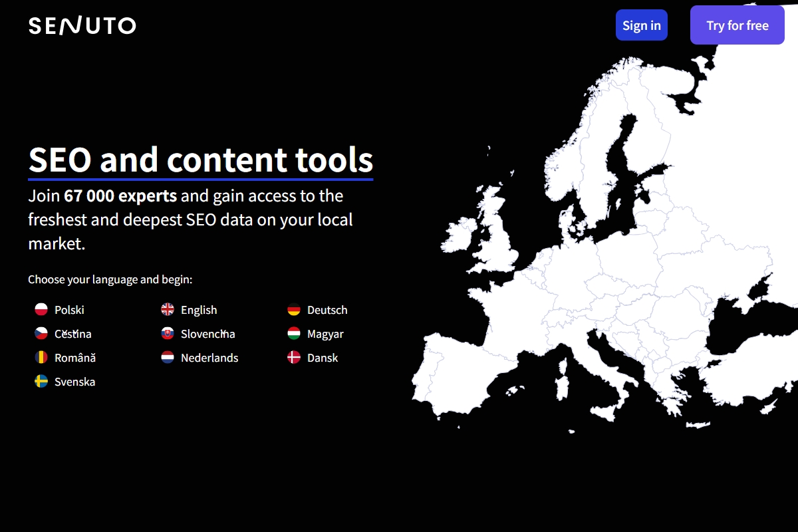Screen dimensions: 798x532
Task: Select Magyar language text
Action: pos(325,334)
